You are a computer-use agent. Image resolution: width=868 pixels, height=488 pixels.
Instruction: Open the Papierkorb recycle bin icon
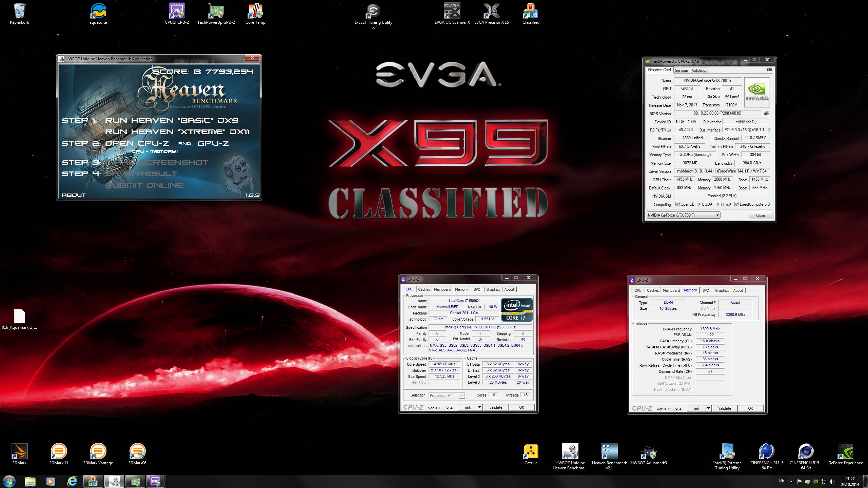click(x=19, y=14)
